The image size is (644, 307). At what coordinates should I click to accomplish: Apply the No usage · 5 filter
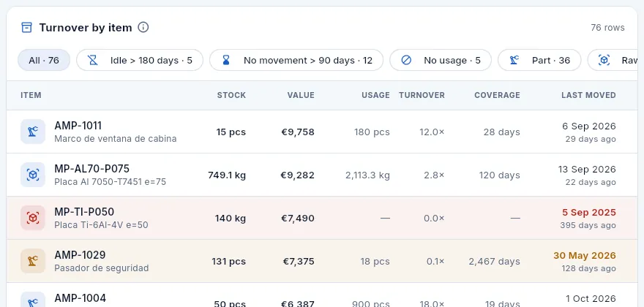[x=441, y=61]
